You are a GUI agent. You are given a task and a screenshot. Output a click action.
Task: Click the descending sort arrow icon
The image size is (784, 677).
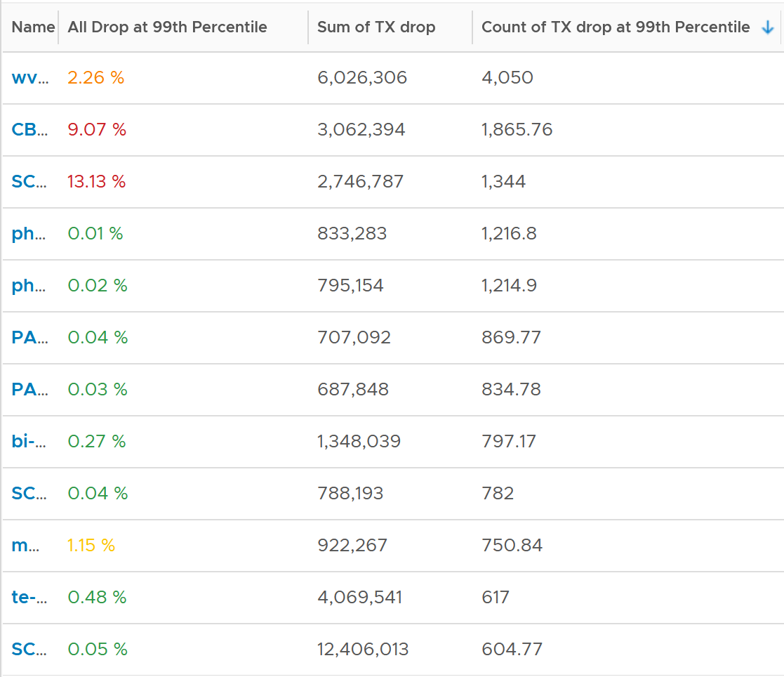coord(767,27)
